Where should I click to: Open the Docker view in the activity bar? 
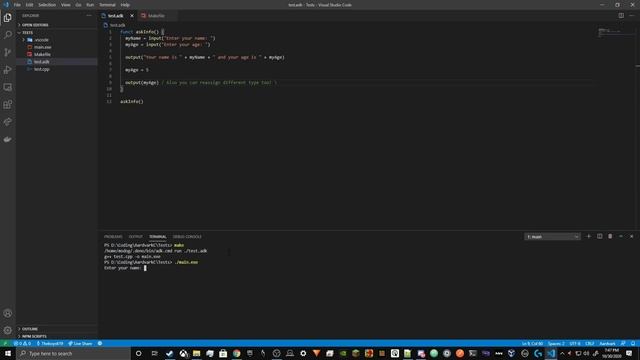[x=8, y=139]
